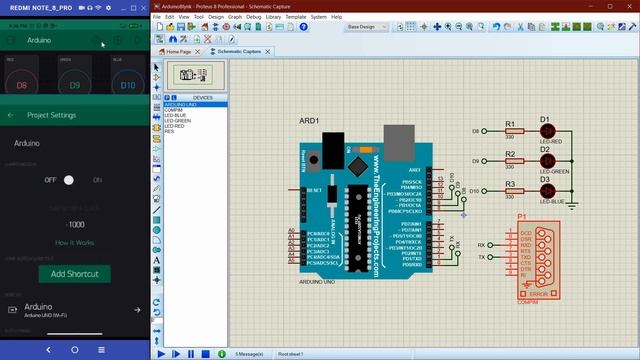
Task: Click the New Project toolbar icon
Action: [160, 27]
